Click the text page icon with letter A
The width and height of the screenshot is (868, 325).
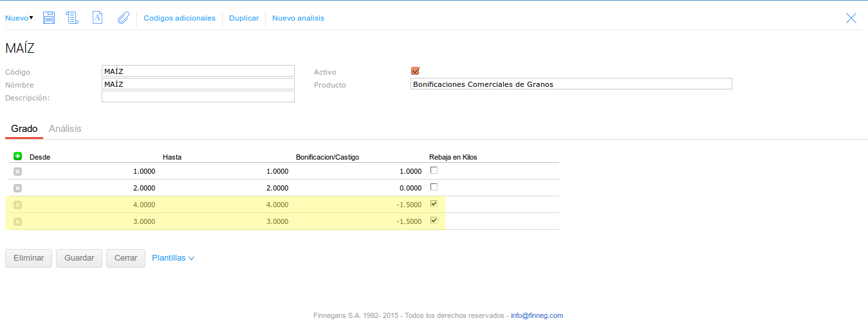pyautogui.click(x=97, y=18)
